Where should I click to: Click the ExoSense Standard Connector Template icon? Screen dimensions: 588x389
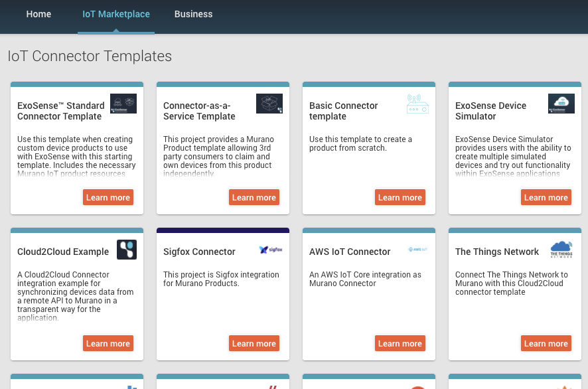pos(123,104)
